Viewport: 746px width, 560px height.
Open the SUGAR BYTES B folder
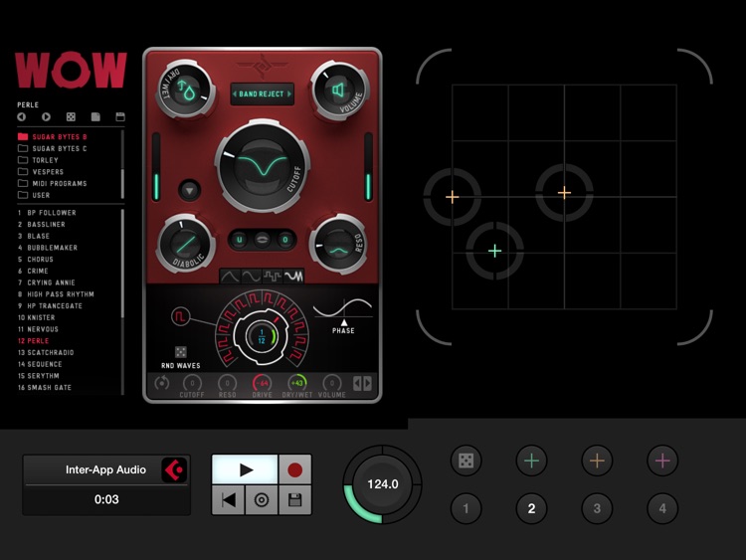pos(53,136)
